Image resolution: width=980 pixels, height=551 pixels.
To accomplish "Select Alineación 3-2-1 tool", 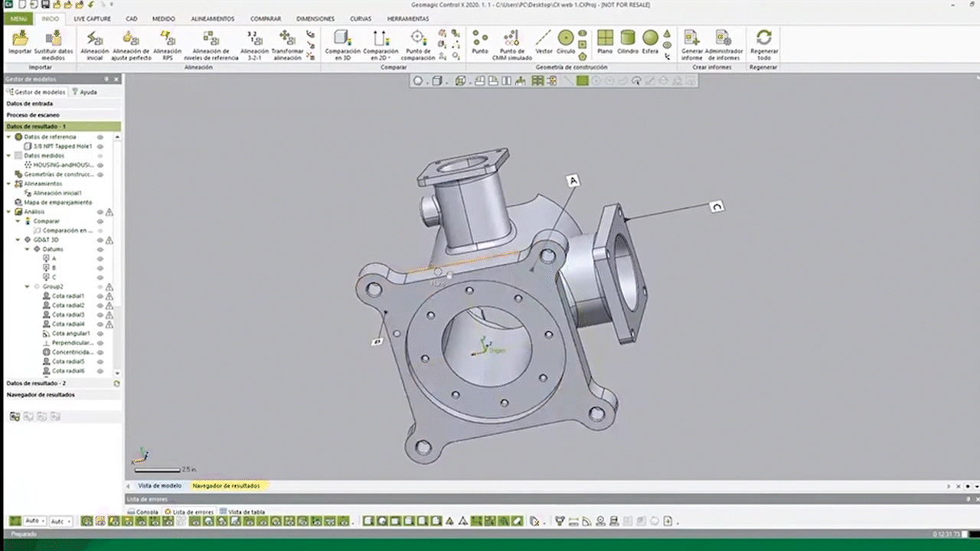I will [254, 44].
